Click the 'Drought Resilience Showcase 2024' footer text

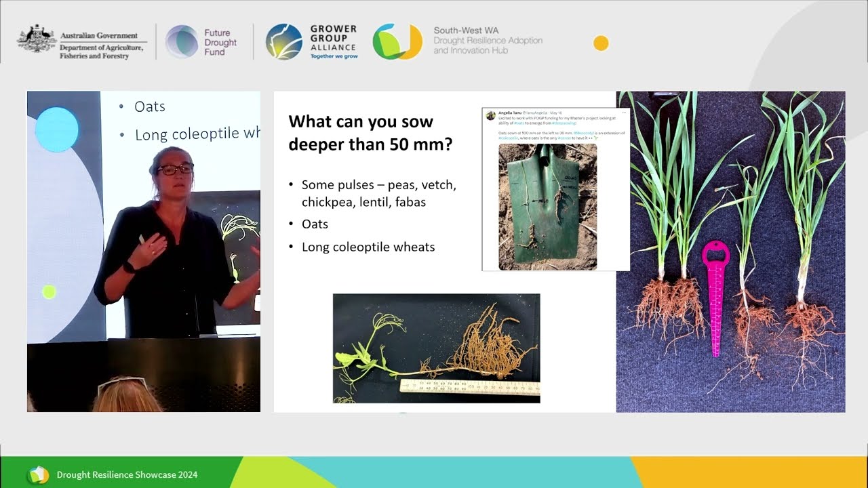127,475
